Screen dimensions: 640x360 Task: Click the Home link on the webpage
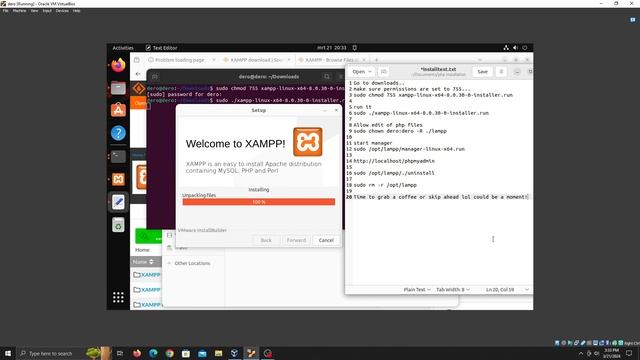(142, 250)
